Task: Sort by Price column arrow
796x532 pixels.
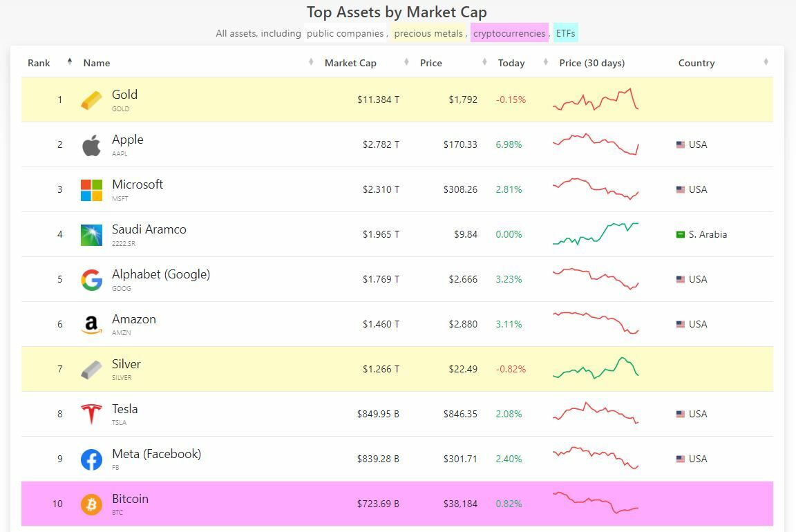Action: 484,63
